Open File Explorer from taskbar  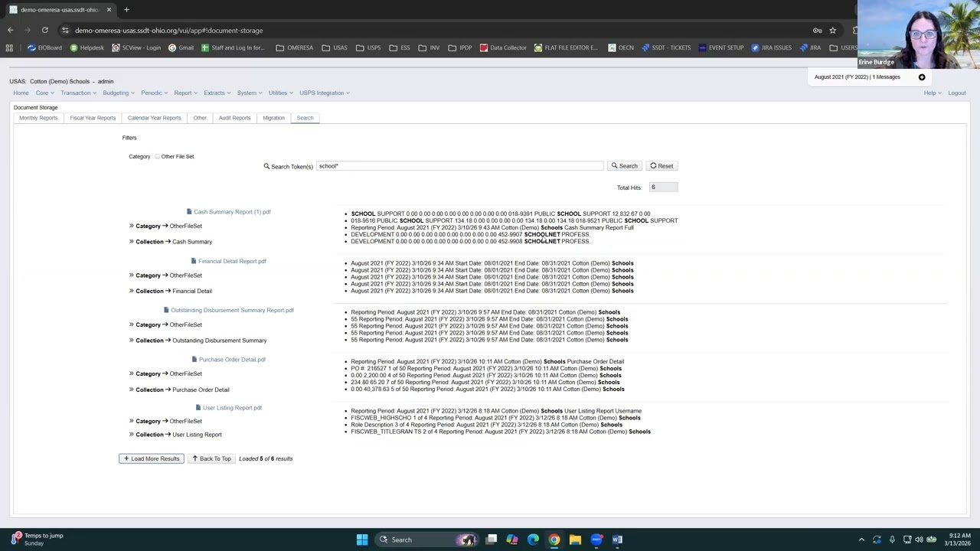[575, 540]
